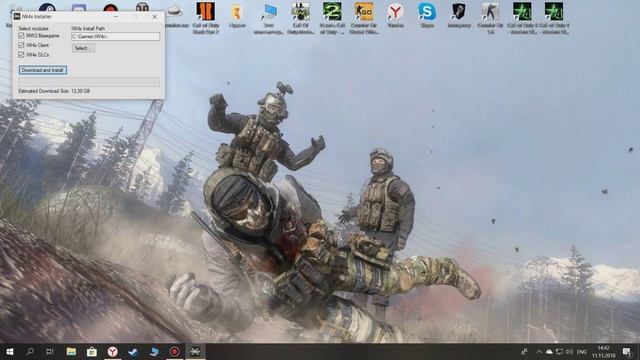
Task: Minimize the IW4x Installer window
Action: [116, 17]
